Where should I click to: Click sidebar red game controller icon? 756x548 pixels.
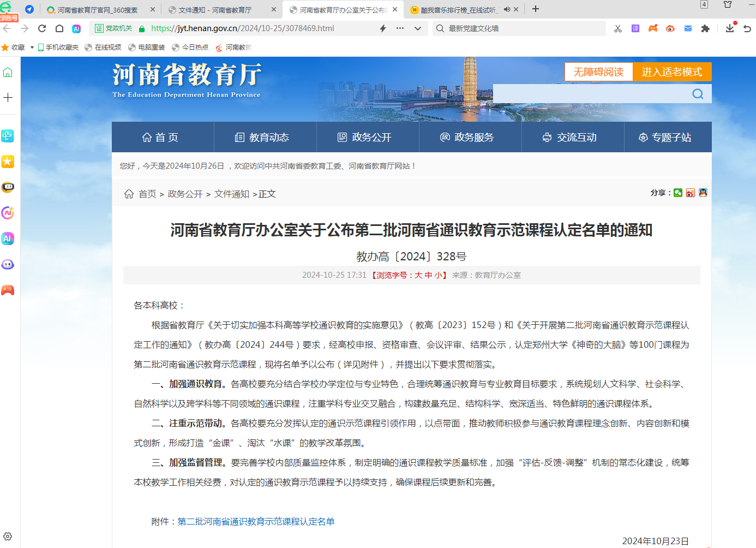(x=8, y=290)
